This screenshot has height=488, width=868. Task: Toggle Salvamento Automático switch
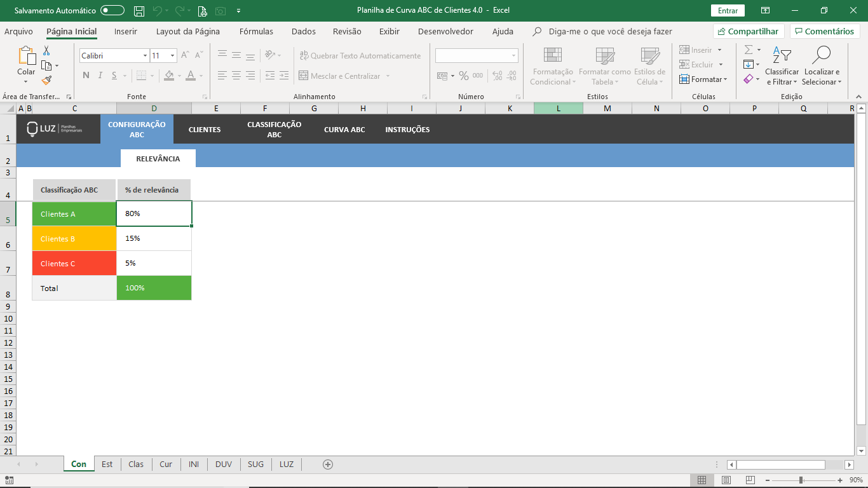click(112, 11)
